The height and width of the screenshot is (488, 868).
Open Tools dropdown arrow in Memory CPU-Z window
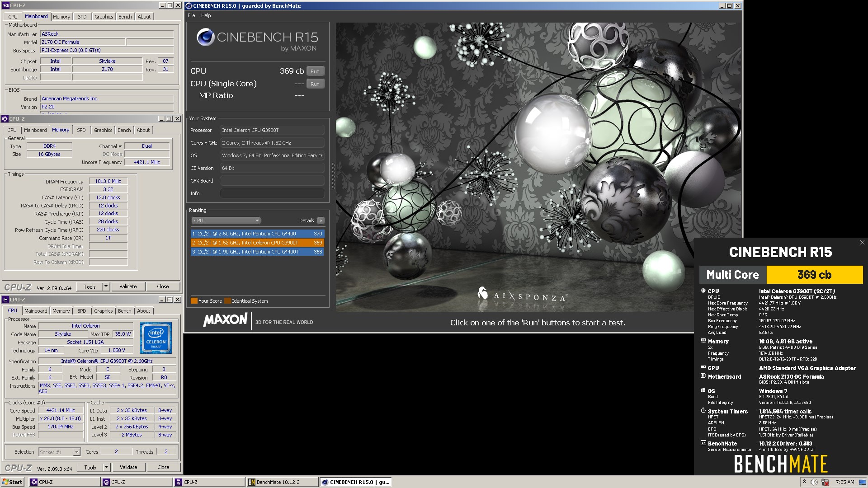(x=106, y=286)
